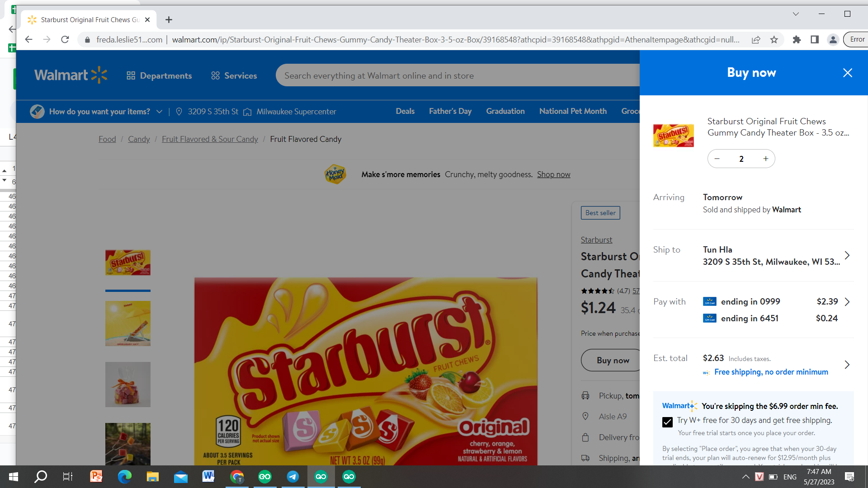Bookmark this page with star
This screenshot has height=488, width=868.
pyautogui.click(x=774, y=40)
